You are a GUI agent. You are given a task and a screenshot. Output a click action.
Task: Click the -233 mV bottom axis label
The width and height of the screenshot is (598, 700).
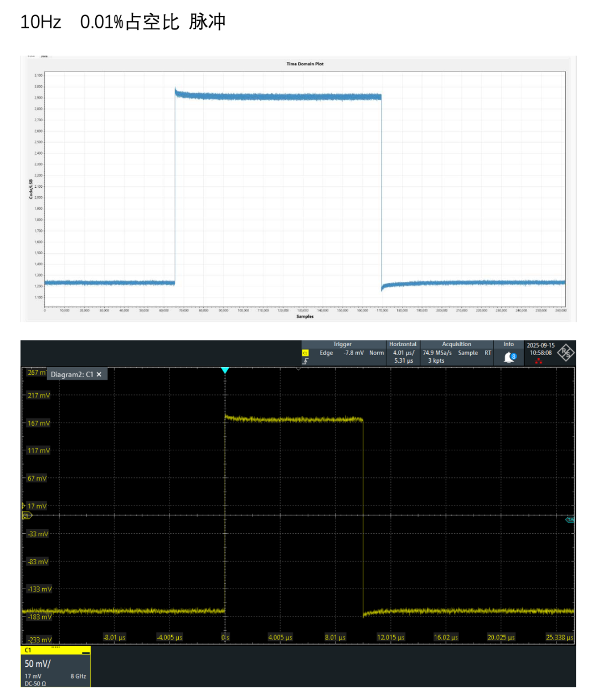click(40, 640)
